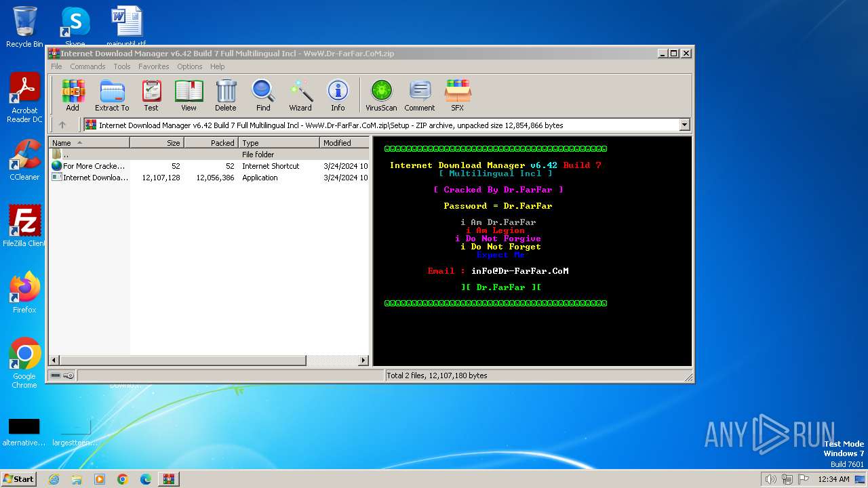Open Windows Explorer folder taskbar icon
The height and width of the screenshot is (488, 868).
(77, 479)
